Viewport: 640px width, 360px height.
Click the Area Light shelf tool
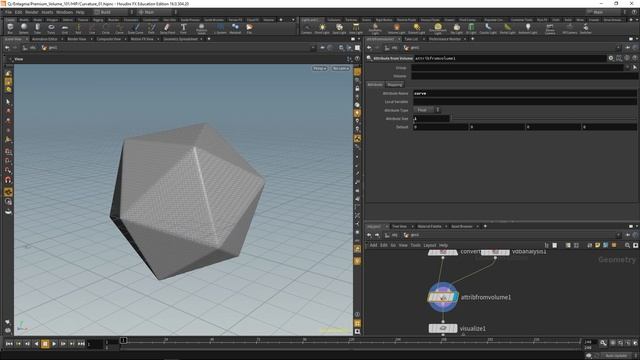(x=356, y=29)
